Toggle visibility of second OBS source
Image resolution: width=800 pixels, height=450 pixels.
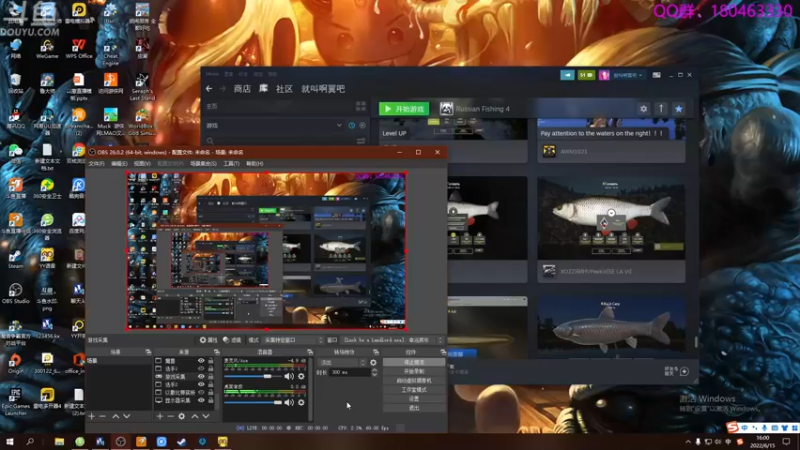(x=201, y=368)
